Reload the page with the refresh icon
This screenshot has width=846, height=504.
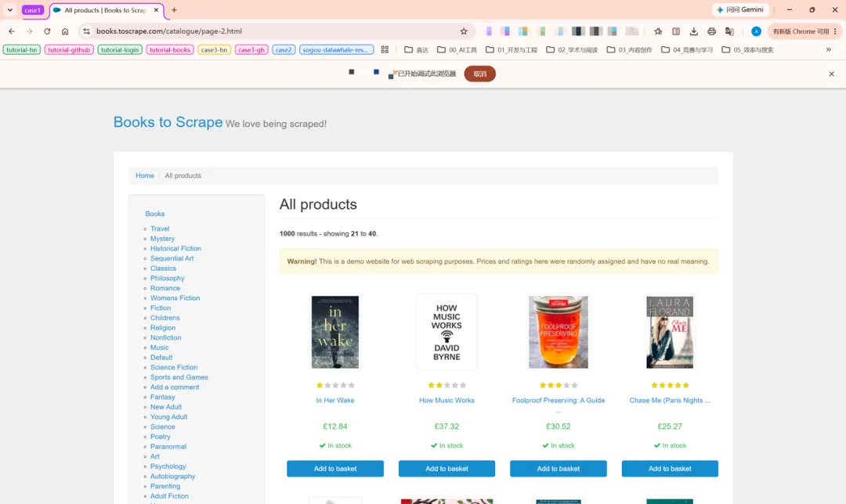[47, 31]
